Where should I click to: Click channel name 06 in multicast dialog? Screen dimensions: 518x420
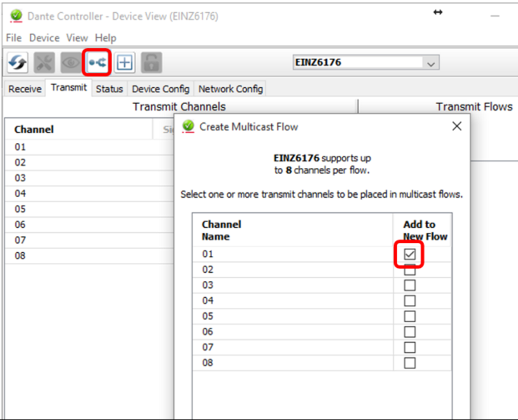(x=208, y=332)
